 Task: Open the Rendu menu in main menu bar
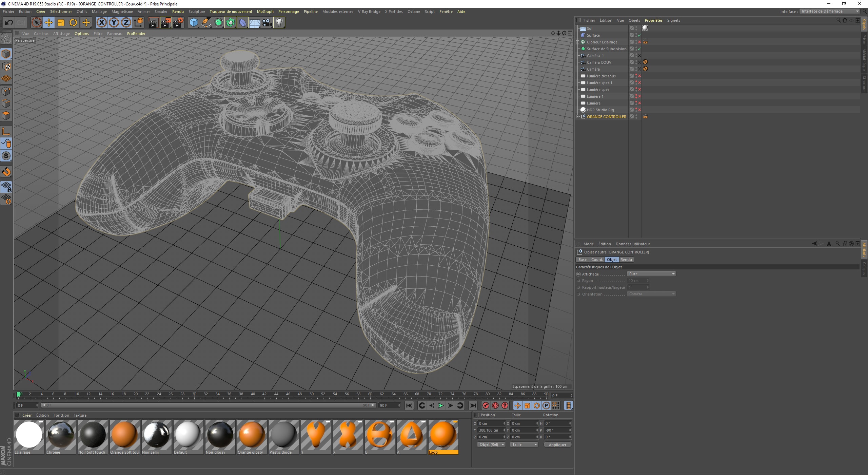[178, 12]
